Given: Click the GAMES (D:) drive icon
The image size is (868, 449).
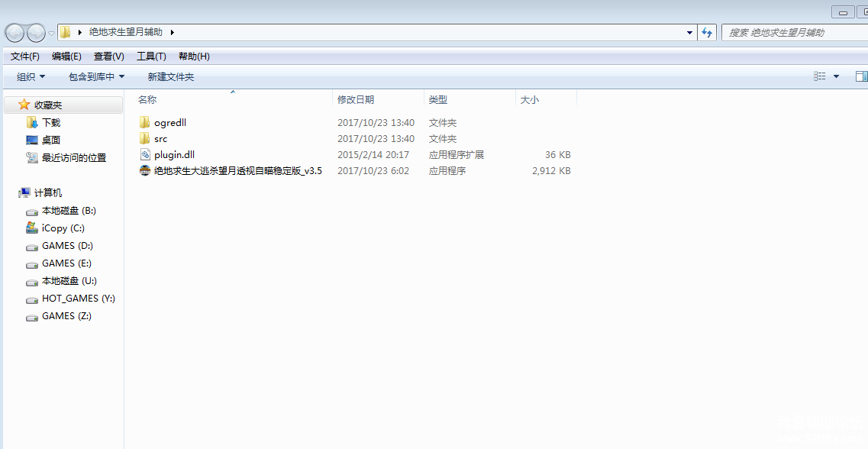Looking at the screenshot, I should tap(32, 247).
